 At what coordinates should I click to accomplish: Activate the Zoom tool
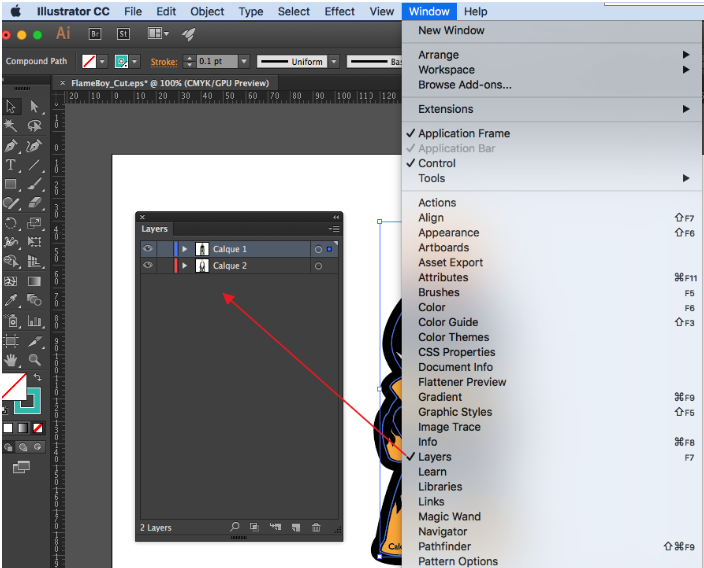click(34, 359)
